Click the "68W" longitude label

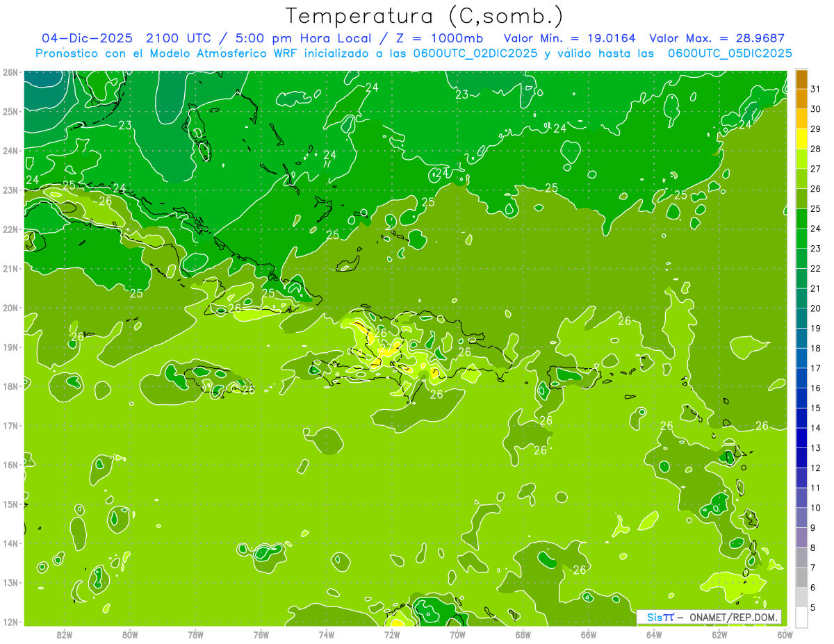(x=523, y=634)
